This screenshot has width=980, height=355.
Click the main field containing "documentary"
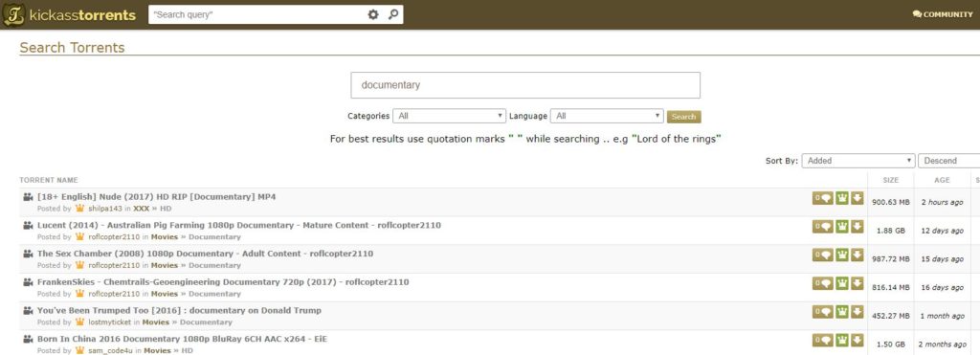(525, 85)
